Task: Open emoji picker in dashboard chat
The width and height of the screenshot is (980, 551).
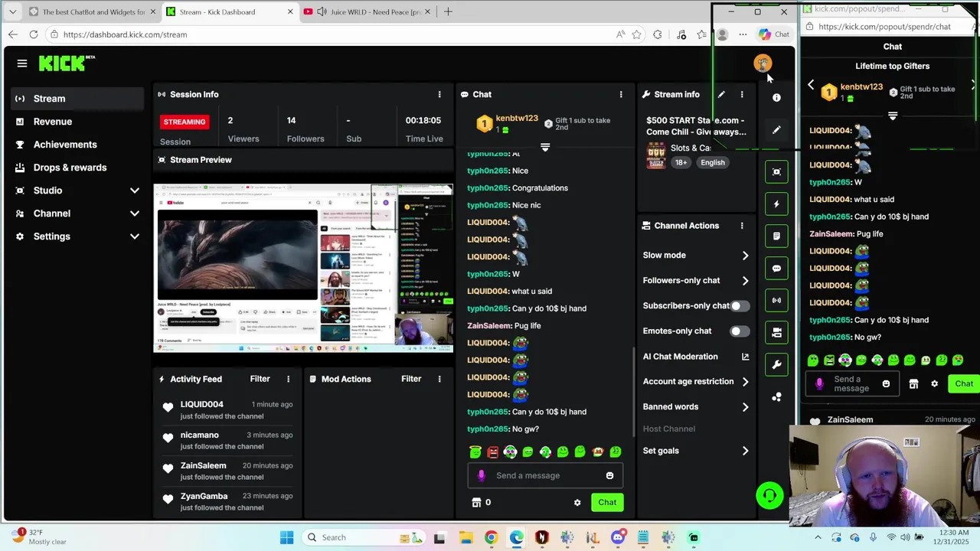Action: point(609,475)
